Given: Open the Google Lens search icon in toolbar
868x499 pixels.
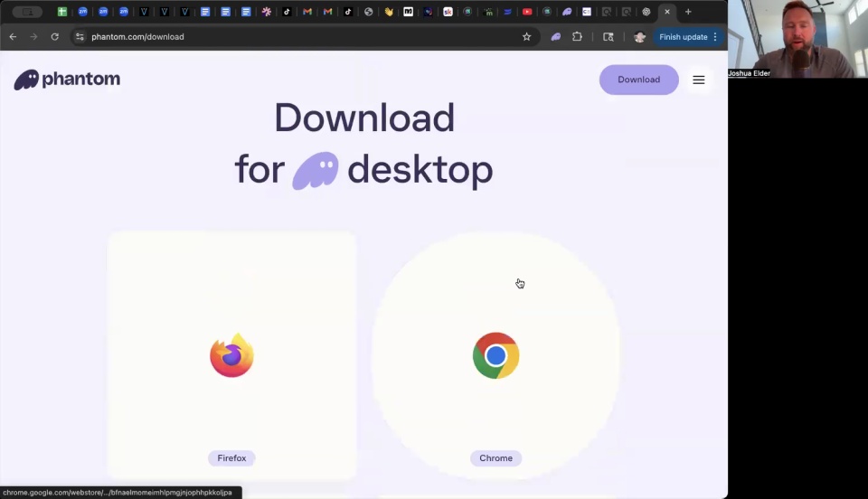Looking at the screenshot, I should coord(608,36).
